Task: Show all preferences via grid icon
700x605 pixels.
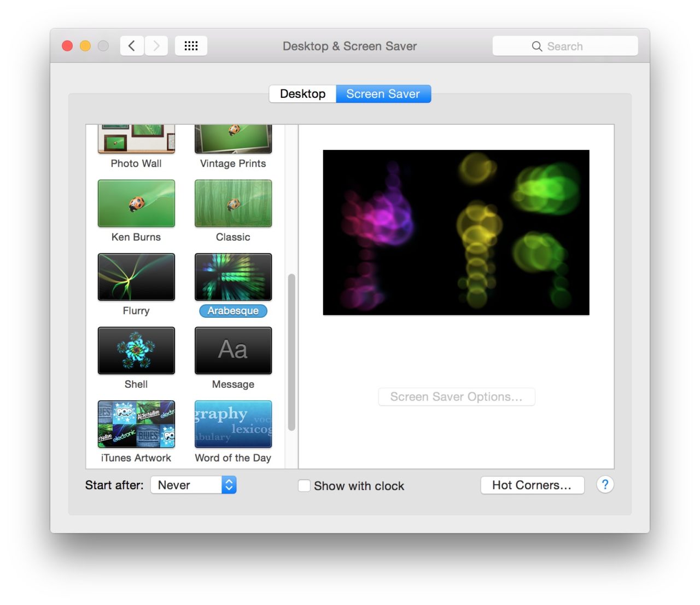Action: pos(191,46)
